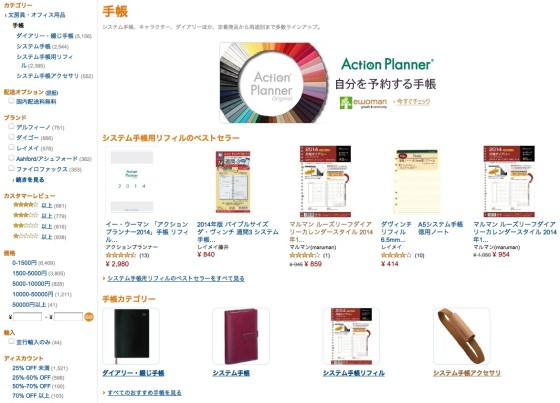Image resolution: width=560 pixels, height=403 pixels.
Task: Click the 今すぐチェック banner link
Action: coord(413,102)
